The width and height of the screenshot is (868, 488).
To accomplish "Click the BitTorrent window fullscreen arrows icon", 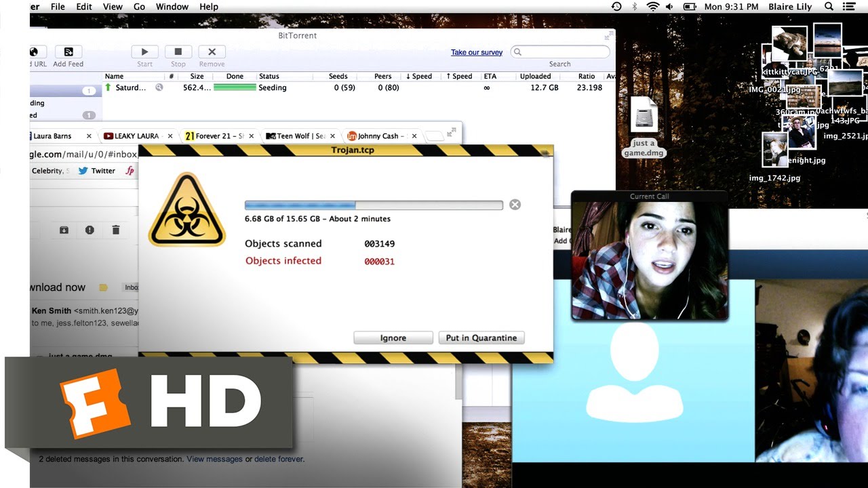I will (x=608, y=36).
